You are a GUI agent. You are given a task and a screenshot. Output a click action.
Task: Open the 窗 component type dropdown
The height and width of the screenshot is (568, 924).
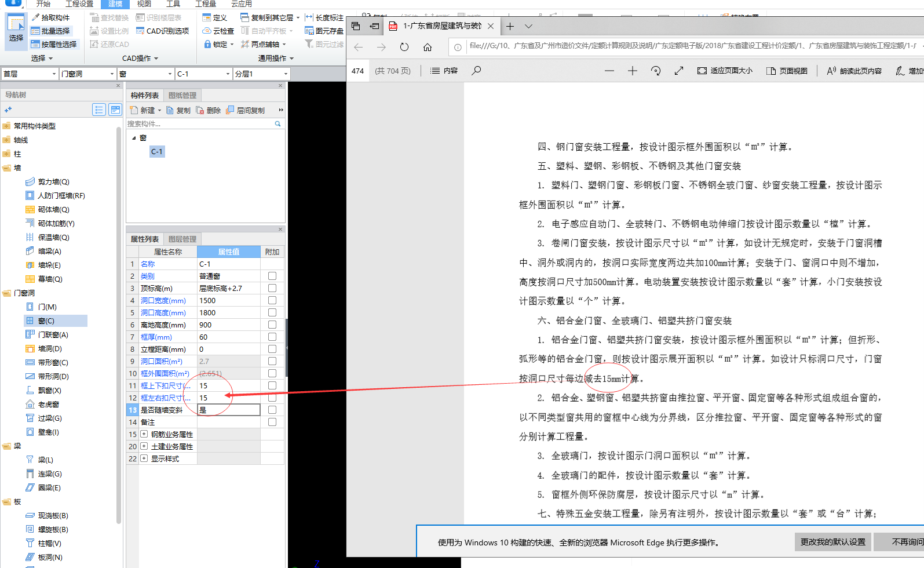point(170,74)
